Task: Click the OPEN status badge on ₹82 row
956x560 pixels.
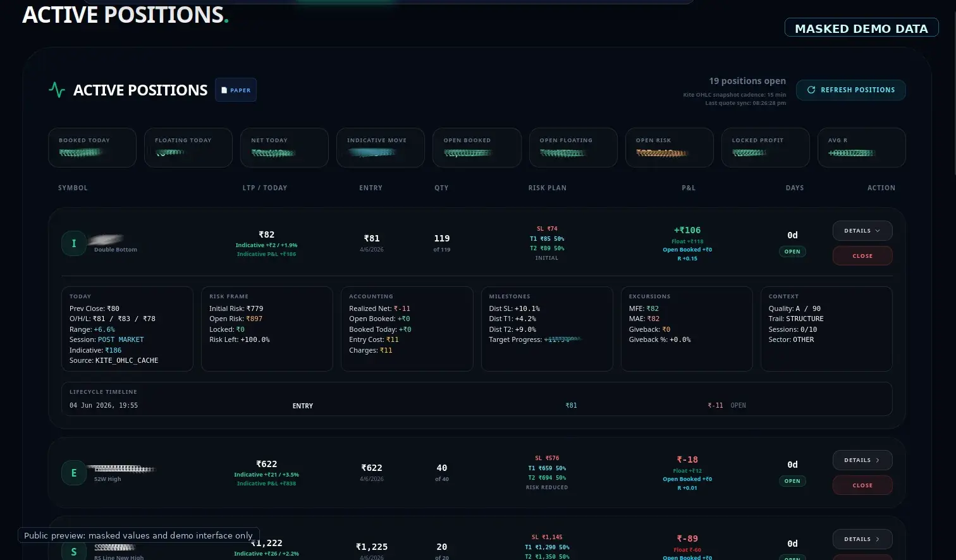Action: point(792,252)
